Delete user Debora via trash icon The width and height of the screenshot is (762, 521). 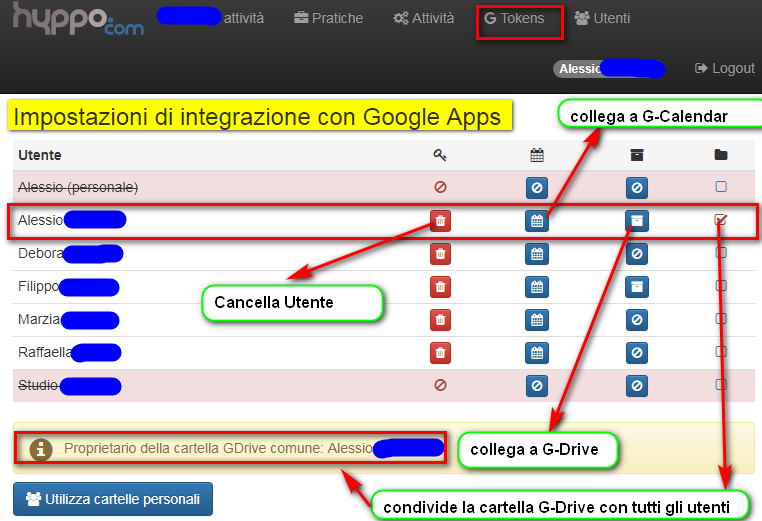coord(440,254)
